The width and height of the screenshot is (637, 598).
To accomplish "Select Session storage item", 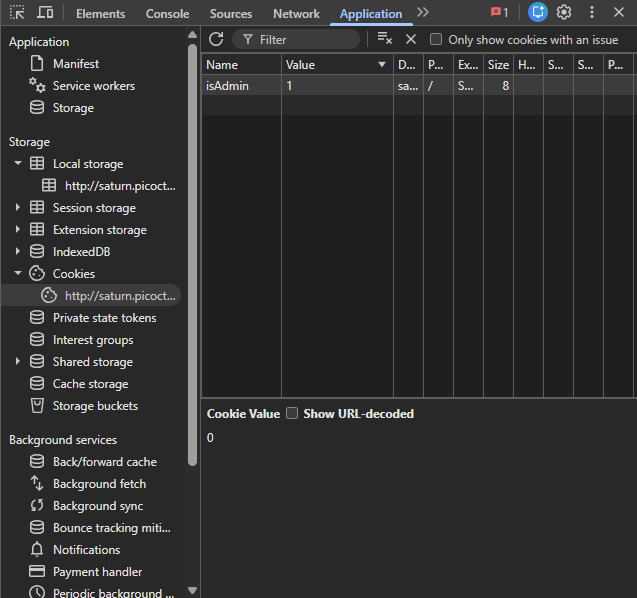I will click(x=94, y=208).
